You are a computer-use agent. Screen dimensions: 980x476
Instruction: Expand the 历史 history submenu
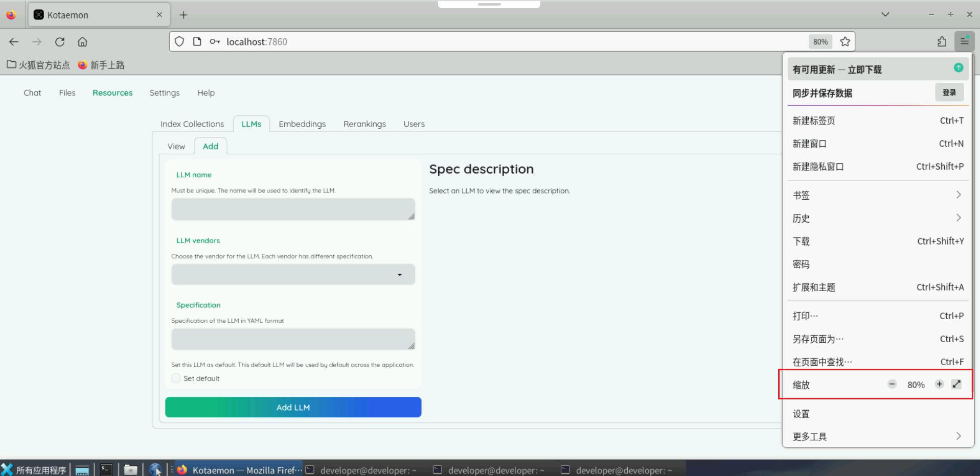pyautogui.click(x=877, y=218)
